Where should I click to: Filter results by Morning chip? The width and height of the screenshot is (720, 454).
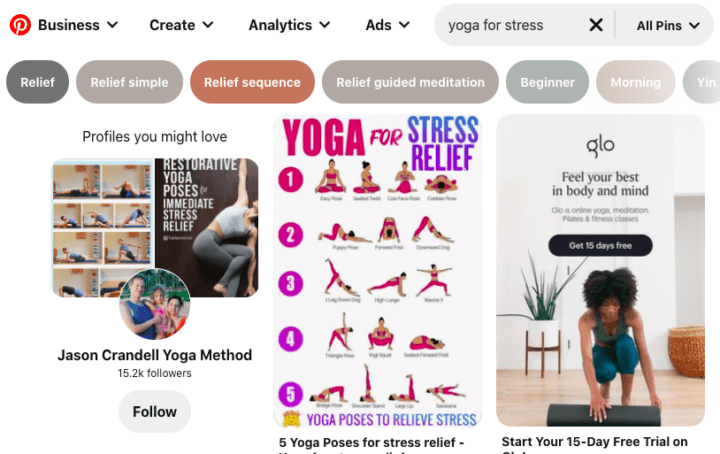pos(636,82)
